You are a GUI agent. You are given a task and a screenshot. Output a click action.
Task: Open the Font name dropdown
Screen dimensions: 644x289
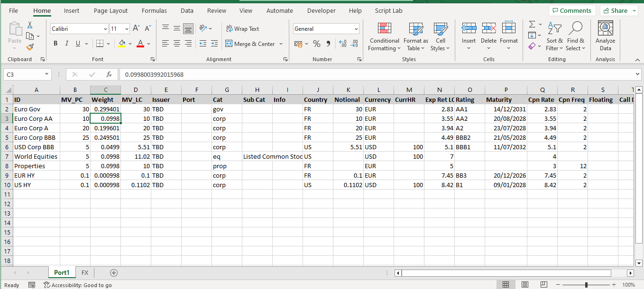pos(105,28)
